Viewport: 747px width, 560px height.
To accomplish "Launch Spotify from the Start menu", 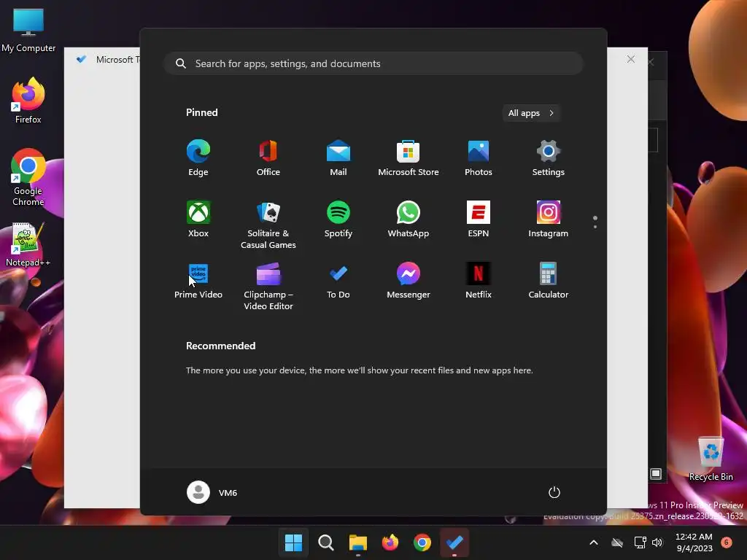I will [x=338, y=219].
